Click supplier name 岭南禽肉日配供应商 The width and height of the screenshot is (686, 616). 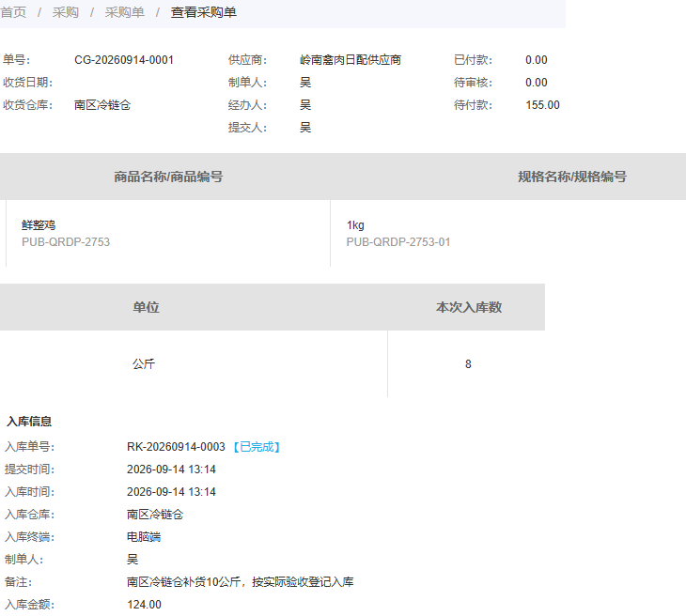click(x=350, y=60)
